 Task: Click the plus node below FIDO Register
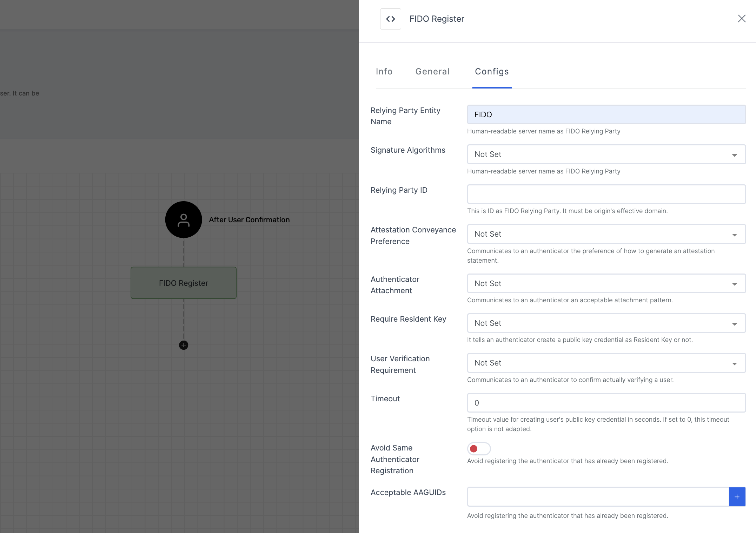(x=184, y=345)
